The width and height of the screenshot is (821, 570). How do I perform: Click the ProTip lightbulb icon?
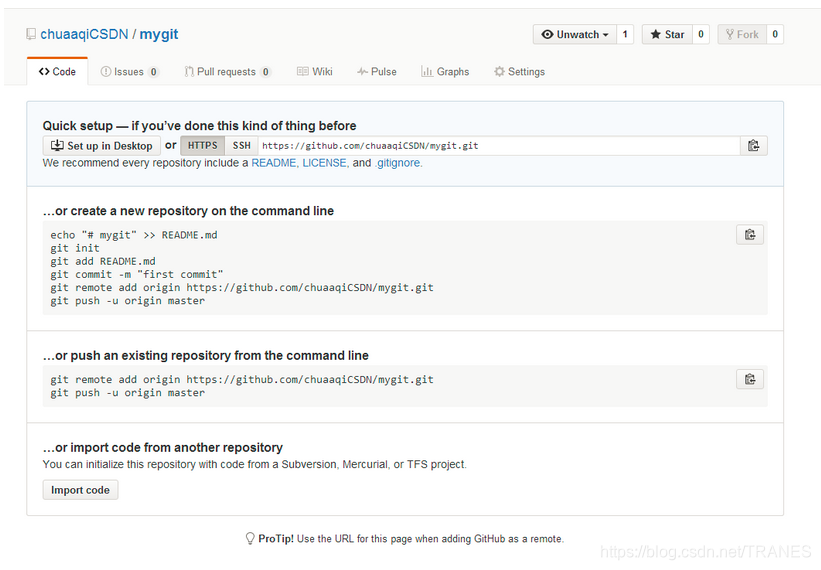250,539
